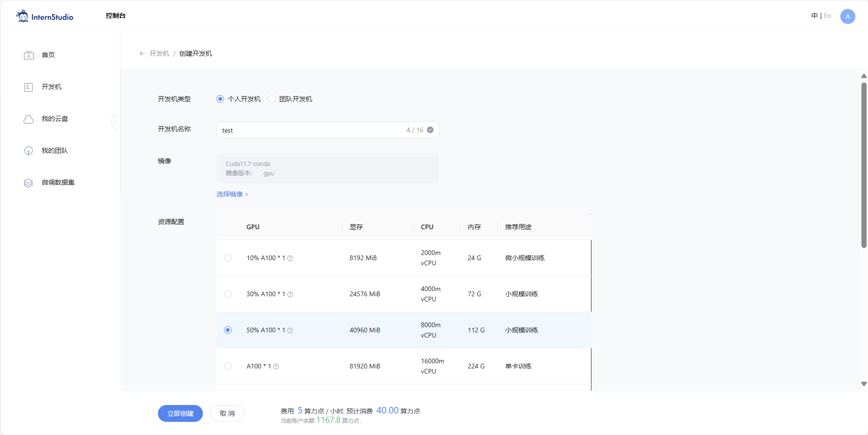Choose the 30% A100 resource option
The height and width of the screenshot is (435, 868).
pos(228,294)
